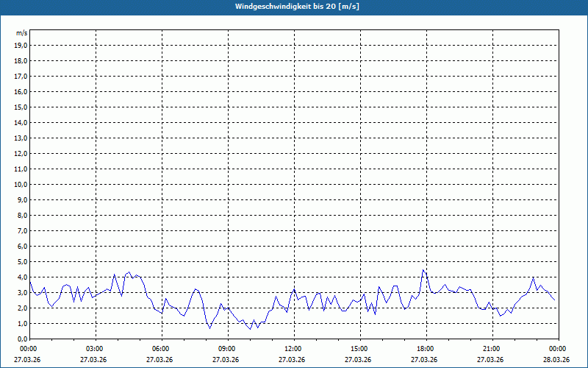Click the 2,0 y-axis value label
This screenshot has width=588, height=368.
tap(23, 308)
